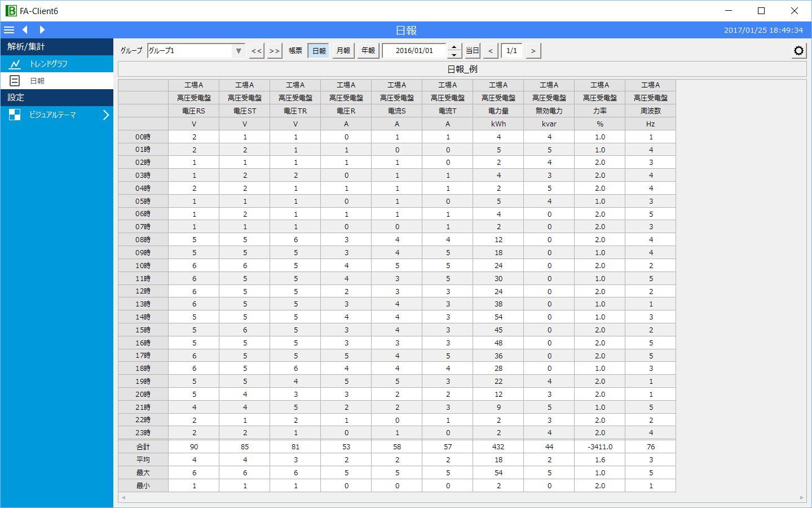Click the trend graph icon in sidebar
This screenshot has width=812, height=508.
coord(15,64)
